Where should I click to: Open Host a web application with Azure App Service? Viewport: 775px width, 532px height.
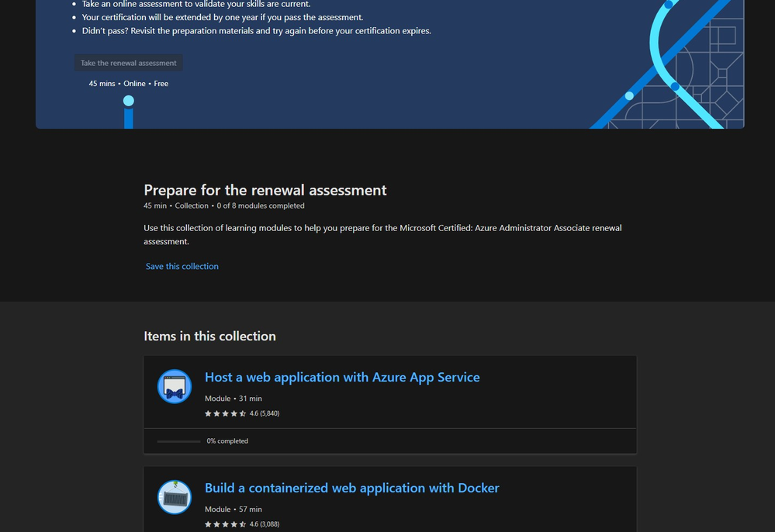[x=342, y=378]
